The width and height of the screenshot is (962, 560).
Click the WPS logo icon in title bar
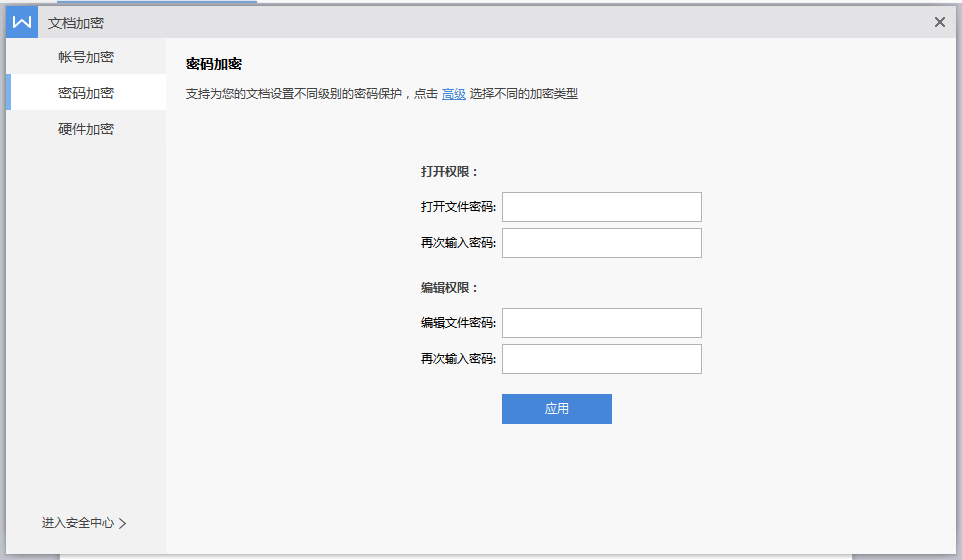point(22,23)
